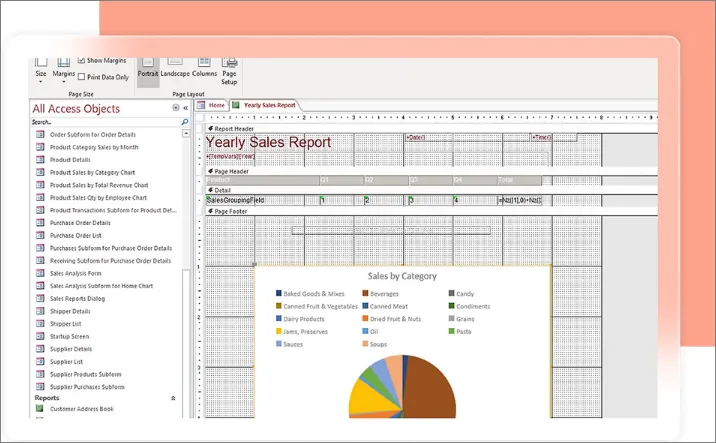Collapse the navigation pane with the chevron
This screenshot has width=716, height=443.
point(186,108)
